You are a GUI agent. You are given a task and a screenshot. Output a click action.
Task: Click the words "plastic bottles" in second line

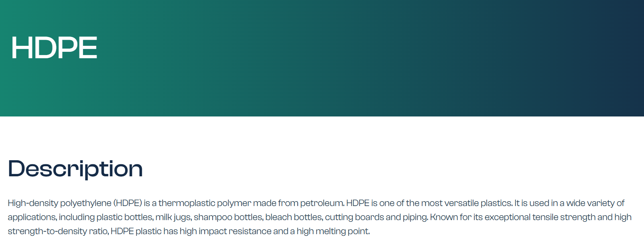(124, 217)
